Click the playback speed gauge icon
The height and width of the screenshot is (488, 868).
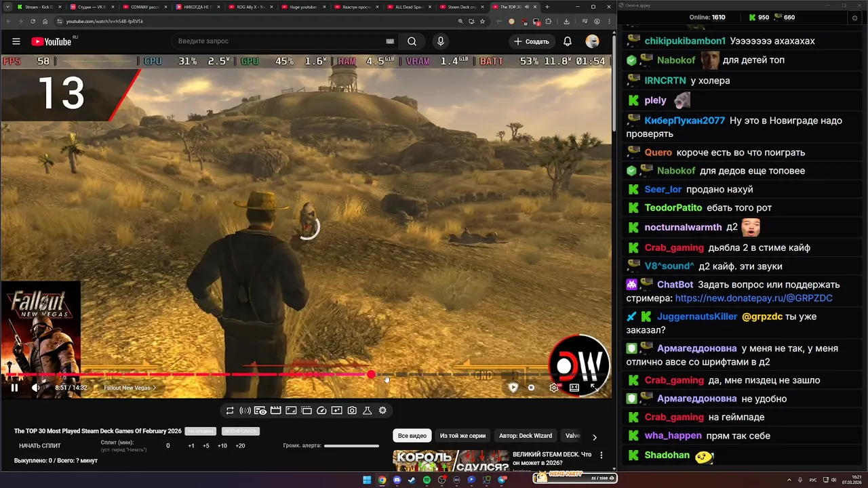point(321,411)
